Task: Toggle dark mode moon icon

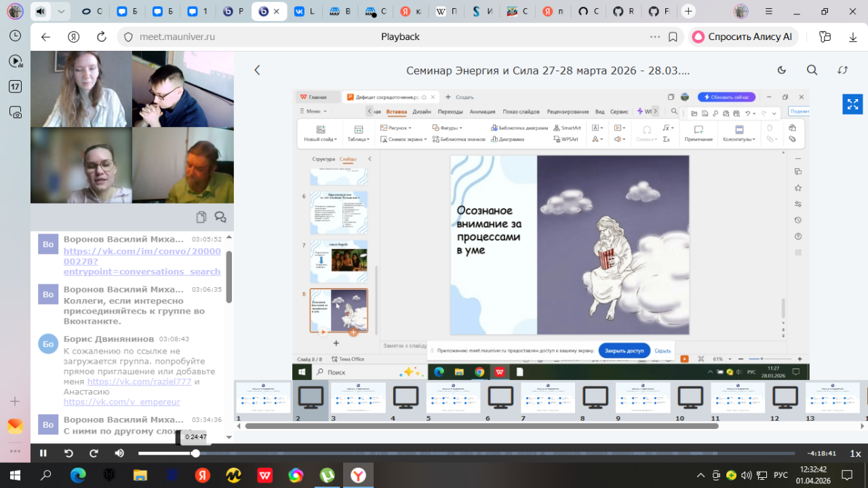Action: pyautogui.click(x=781, y=70)
